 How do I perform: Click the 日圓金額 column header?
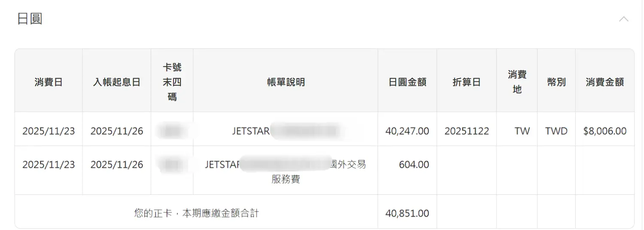[x=407, y=82]
